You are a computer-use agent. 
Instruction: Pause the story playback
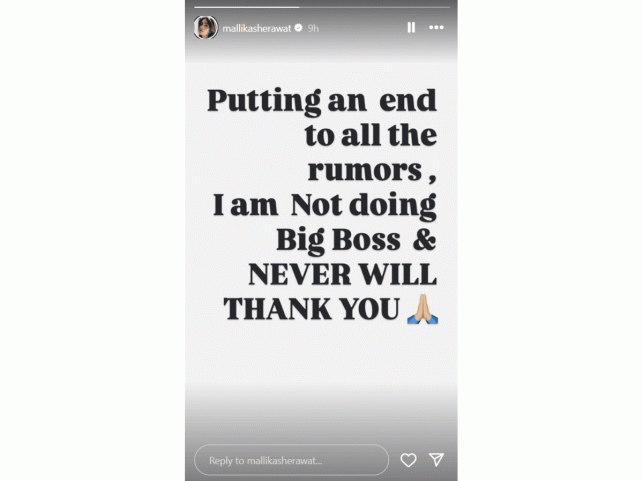point(411,27)
